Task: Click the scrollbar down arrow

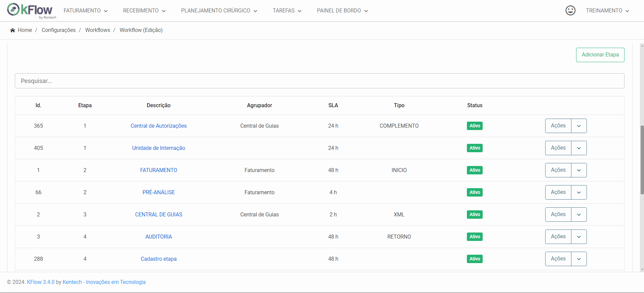Action: pos(642,269)
